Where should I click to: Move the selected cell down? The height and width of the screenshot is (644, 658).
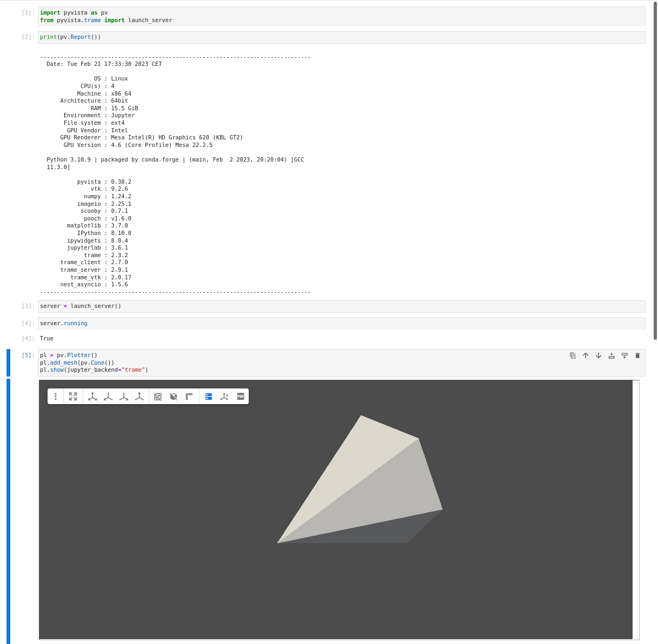click(x=599, y=355)
